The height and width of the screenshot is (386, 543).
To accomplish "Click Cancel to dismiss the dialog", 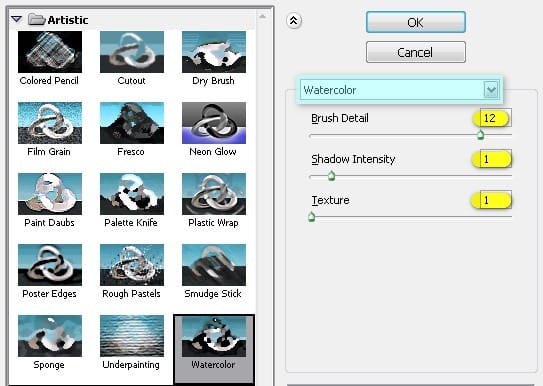I will click(416, 52).
